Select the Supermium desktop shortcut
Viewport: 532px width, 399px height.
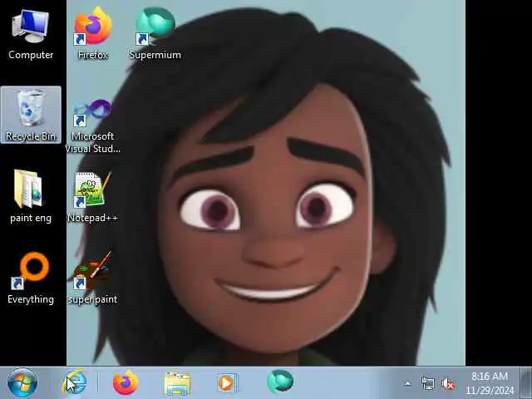click(x=155, y=34)
